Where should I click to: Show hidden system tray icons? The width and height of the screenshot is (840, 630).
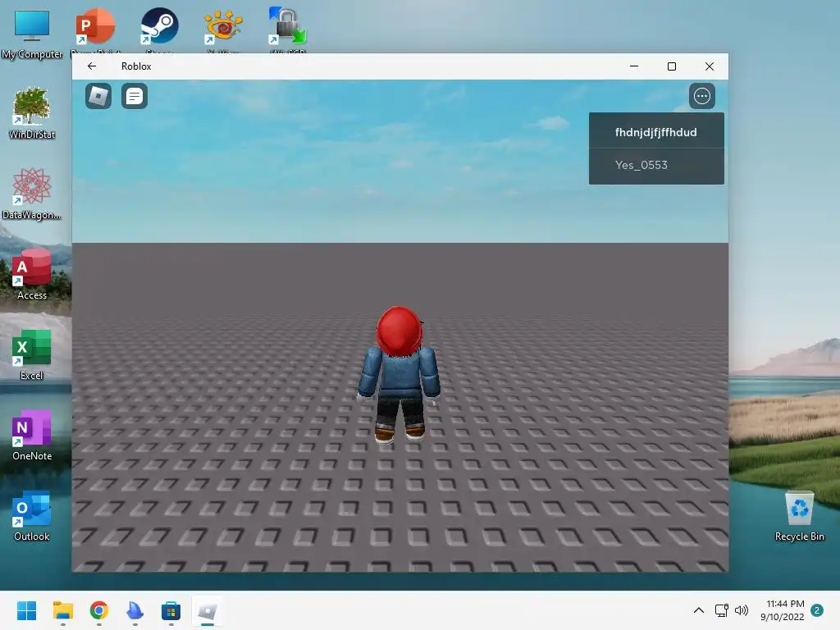[699, 610]
